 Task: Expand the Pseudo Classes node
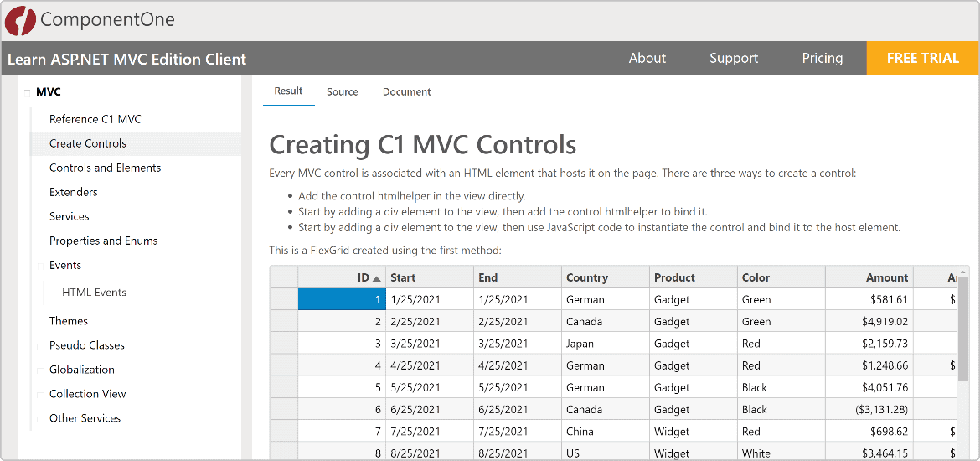(39, 345)
